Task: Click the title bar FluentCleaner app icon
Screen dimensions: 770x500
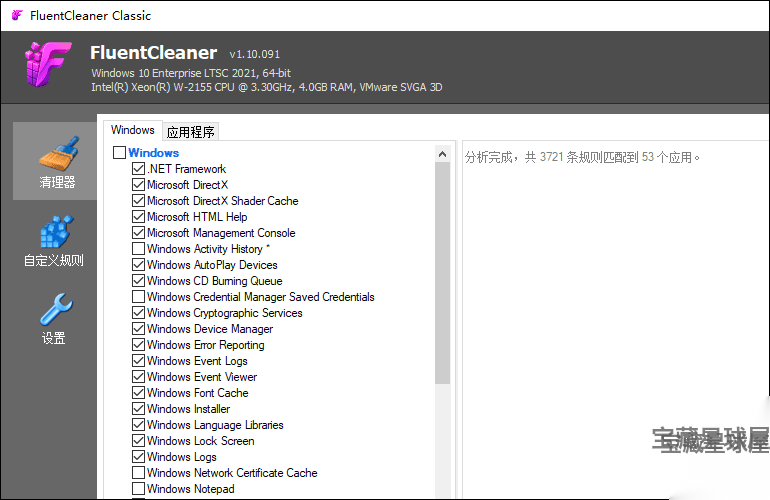Action: [x=17, y=15]
